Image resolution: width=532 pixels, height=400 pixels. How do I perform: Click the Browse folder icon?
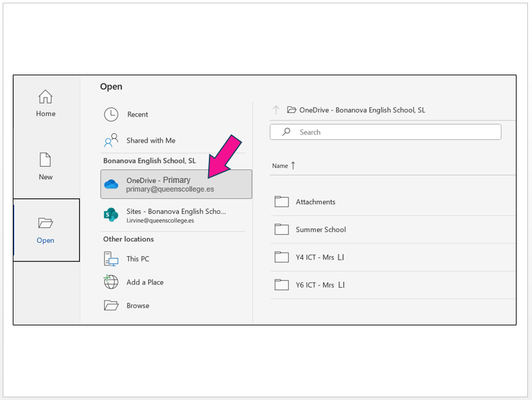(111, 305)
